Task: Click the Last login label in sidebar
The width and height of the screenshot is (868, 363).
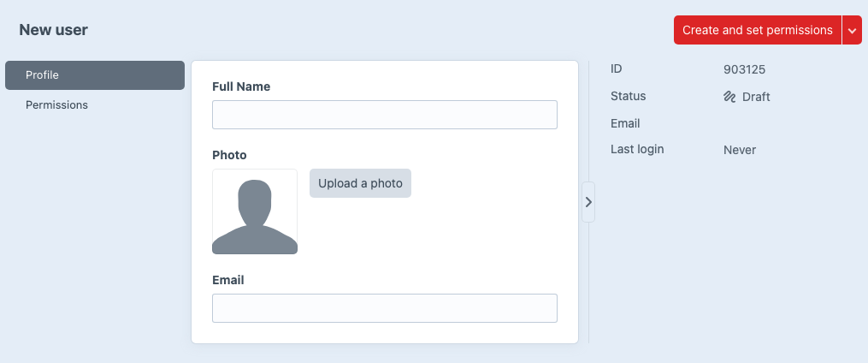Action: tap(637, 149)
